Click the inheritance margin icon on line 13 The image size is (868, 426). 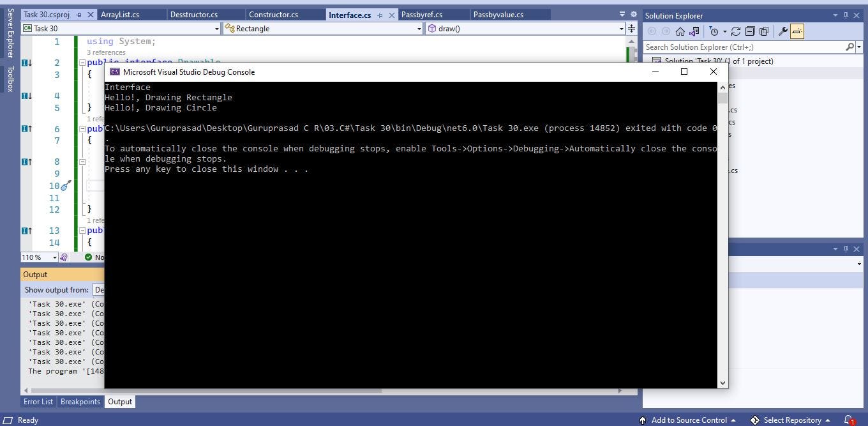pyautogui.click(x=26, y=231)
